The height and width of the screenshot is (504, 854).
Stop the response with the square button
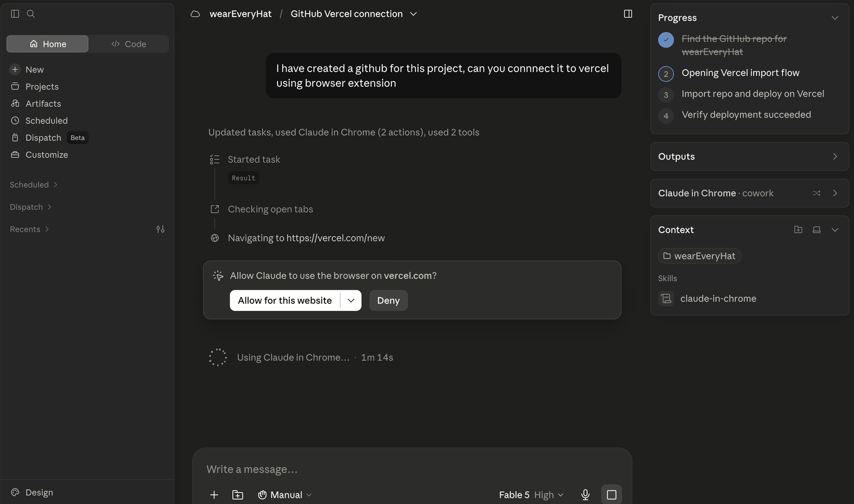coord(612,495)
